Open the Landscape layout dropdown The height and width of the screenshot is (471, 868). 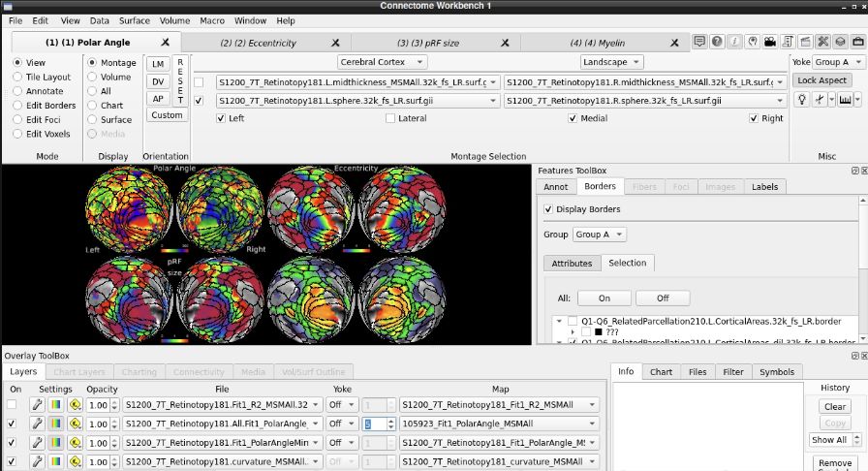click(611, 62)
